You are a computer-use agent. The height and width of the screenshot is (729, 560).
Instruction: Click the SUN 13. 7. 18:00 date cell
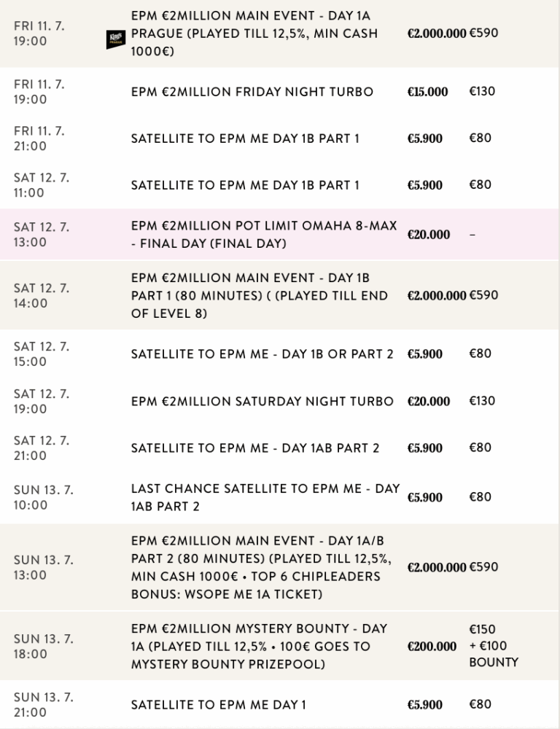(44, 646)
